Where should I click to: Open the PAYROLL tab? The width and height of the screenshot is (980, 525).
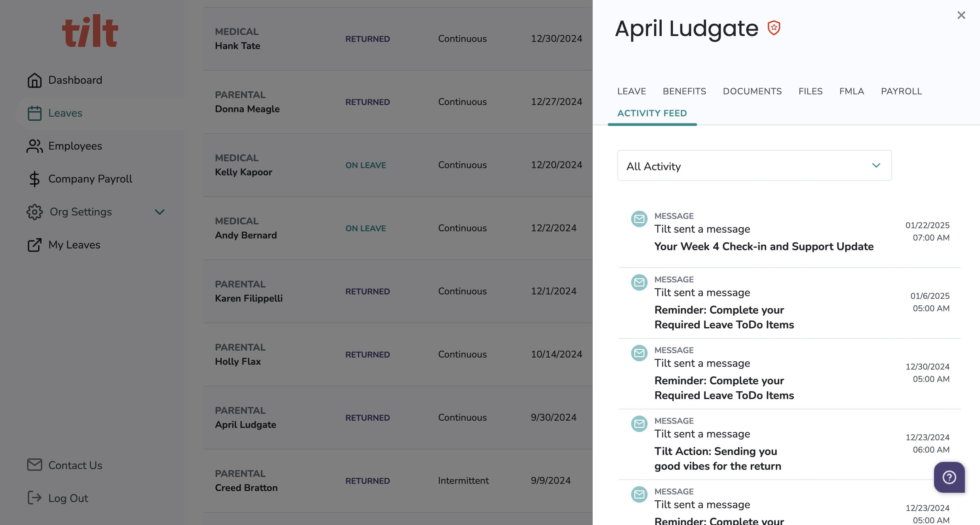(x=901, y=91)
